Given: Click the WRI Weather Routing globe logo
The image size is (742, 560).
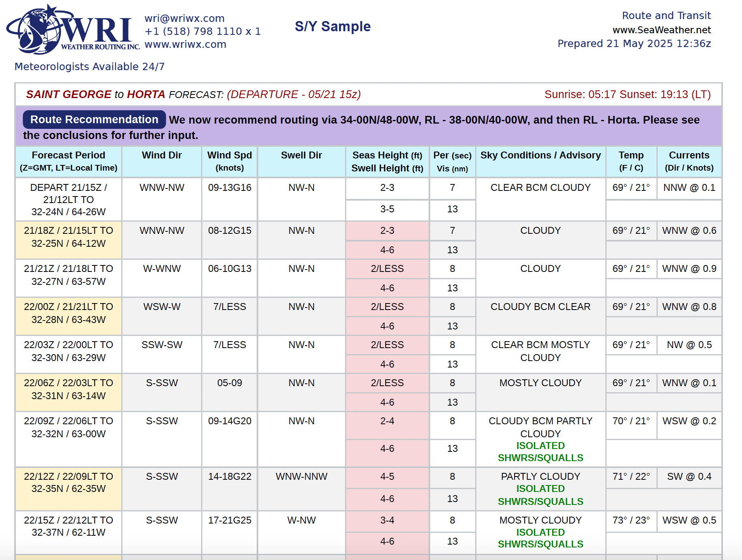Looking at the screenshot, I should [x=73, y=29].
